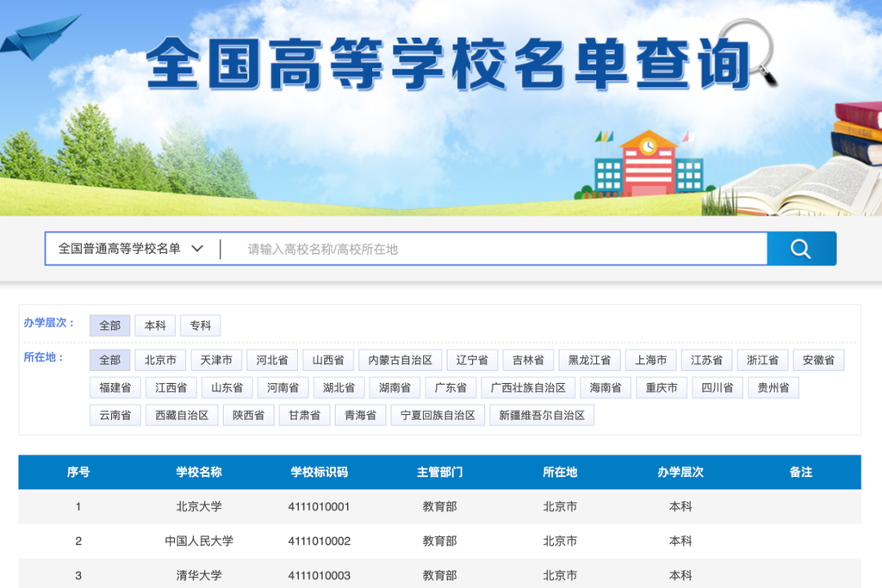Screen dimensions: 882x588
Task: Select the 广东省 filter tag
Action: point(450,387)
